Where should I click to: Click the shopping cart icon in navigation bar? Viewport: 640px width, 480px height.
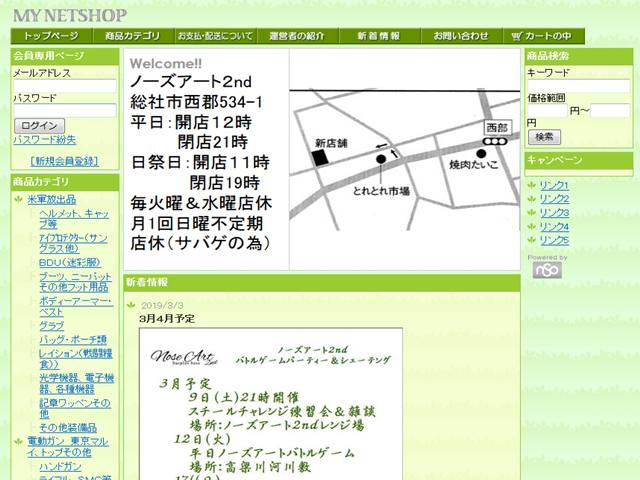517,36
